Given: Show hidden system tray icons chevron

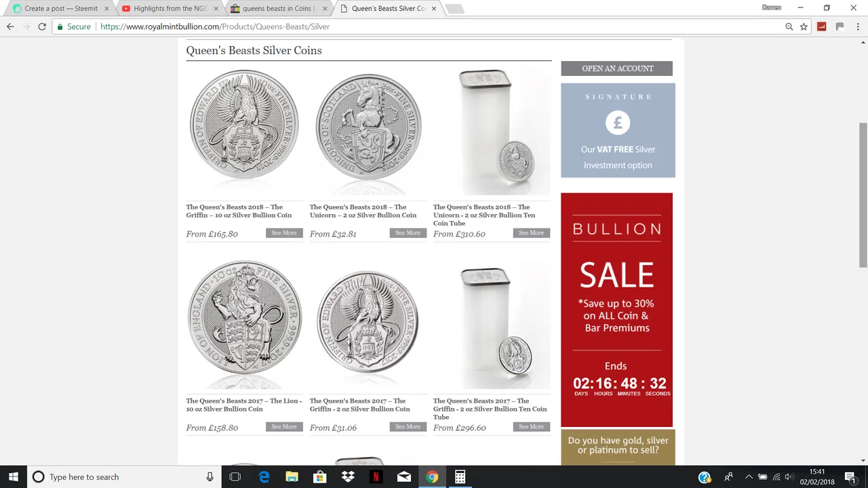Looking at the screenshot, I should [x=749, y=477].
